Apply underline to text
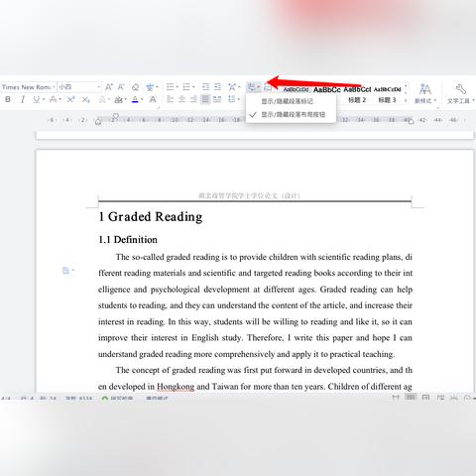 tap(37, 99)
